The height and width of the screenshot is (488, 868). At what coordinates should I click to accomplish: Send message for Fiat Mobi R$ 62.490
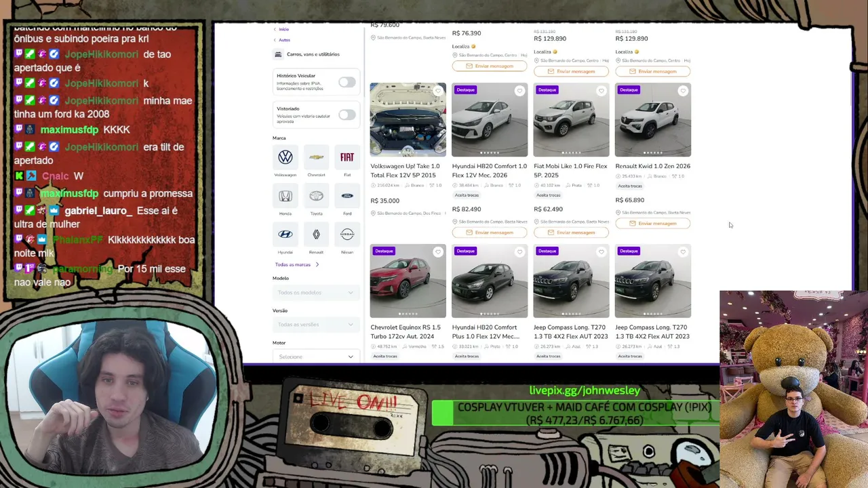pos(571,232)
